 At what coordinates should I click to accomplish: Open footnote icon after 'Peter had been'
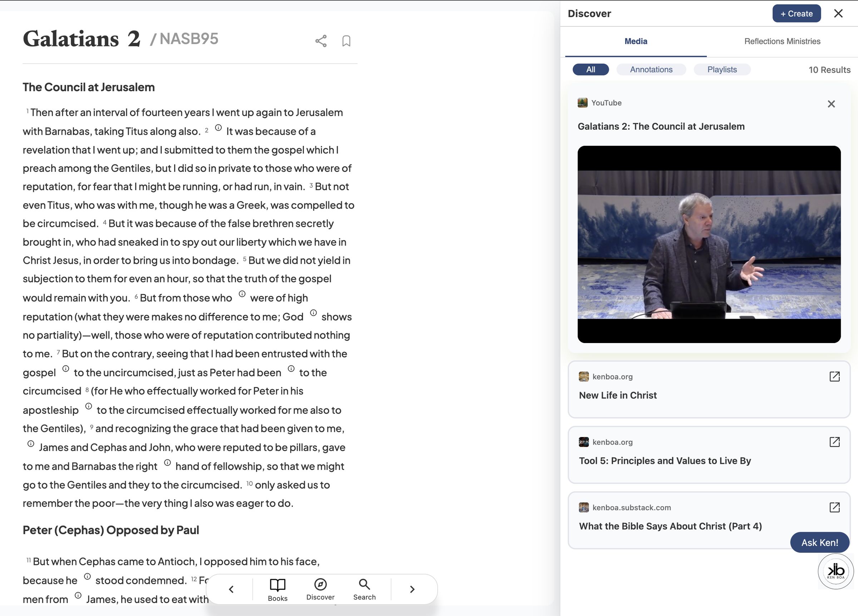(x=291, y=369)
